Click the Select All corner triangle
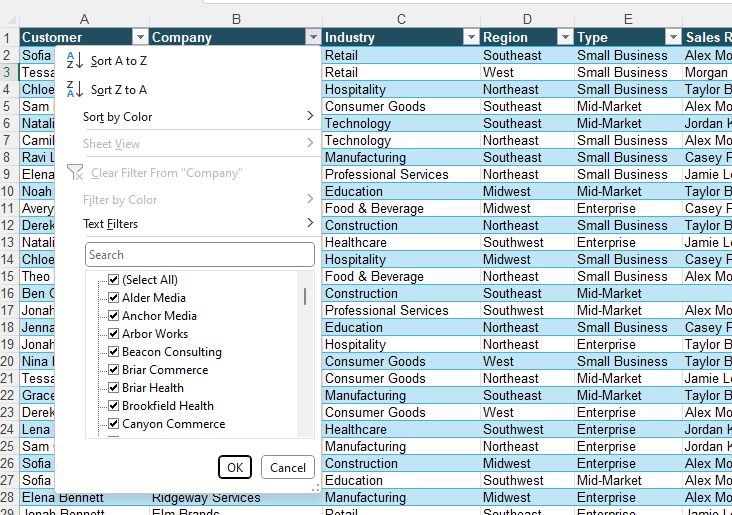Viewport: 732px width, 515px height. (x=11, y=19)
